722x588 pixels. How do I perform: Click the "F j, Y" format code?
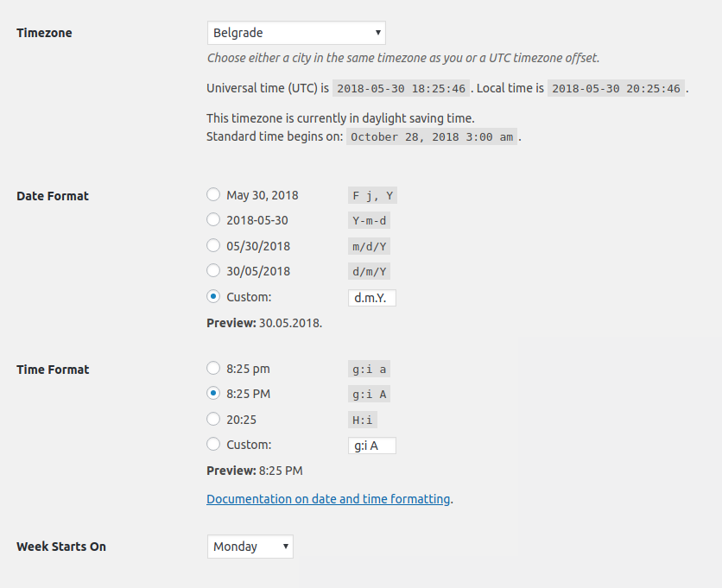[x=372, y=195]
